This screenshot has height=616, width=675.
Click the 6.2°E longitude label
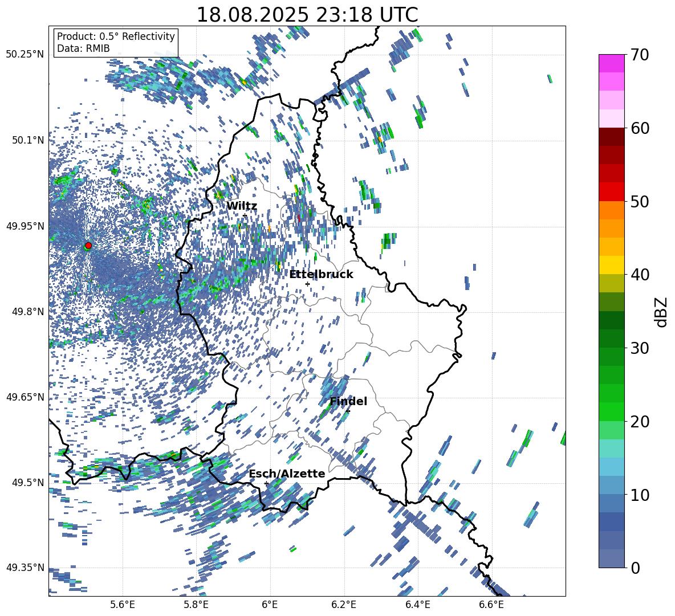coord(344,605)
